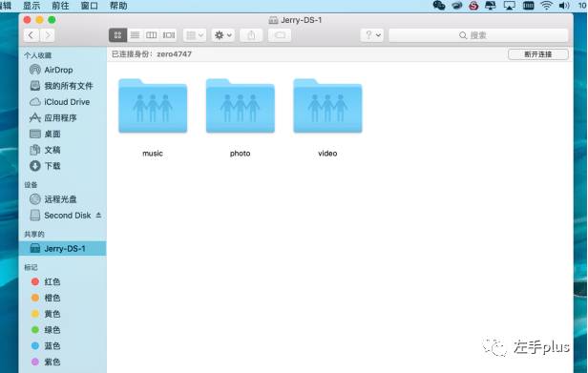This screenshot has height=373, width=588.
Task: Click the edit tags toolbar icon
Action: pyautogui.click(x=280, y=35)
